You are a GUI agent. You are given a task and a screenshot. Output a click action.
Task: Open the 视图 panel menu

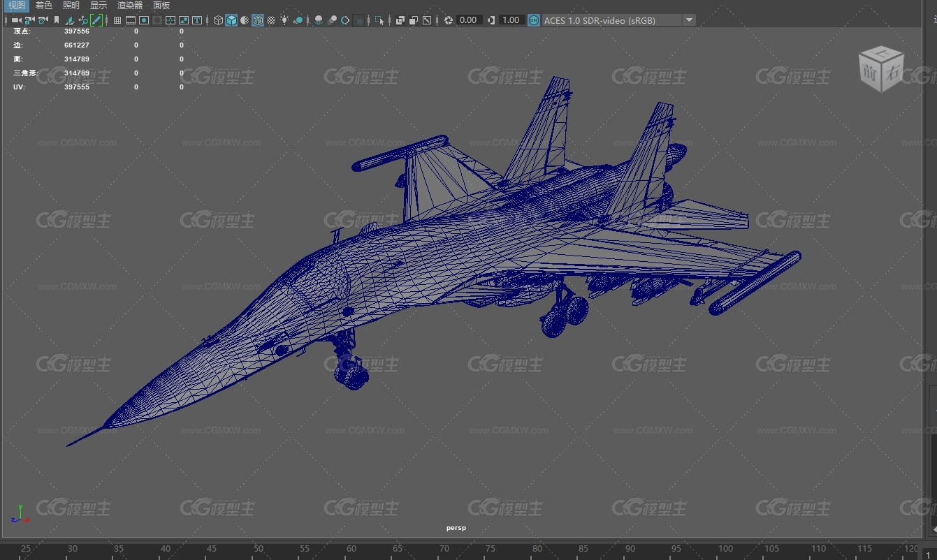click(x=17, y=6)
